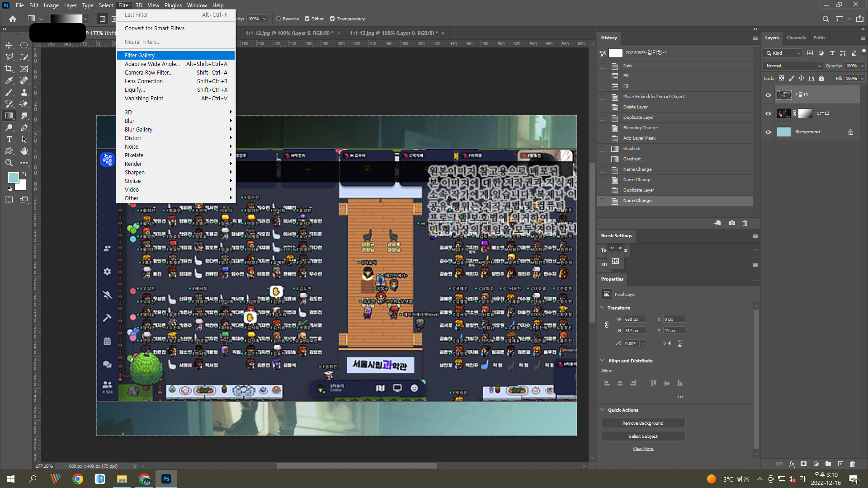The width and height of the screenshot is (868, 488).
Task: Select the Clone Stamp tool
Action: tap(24, 92)
